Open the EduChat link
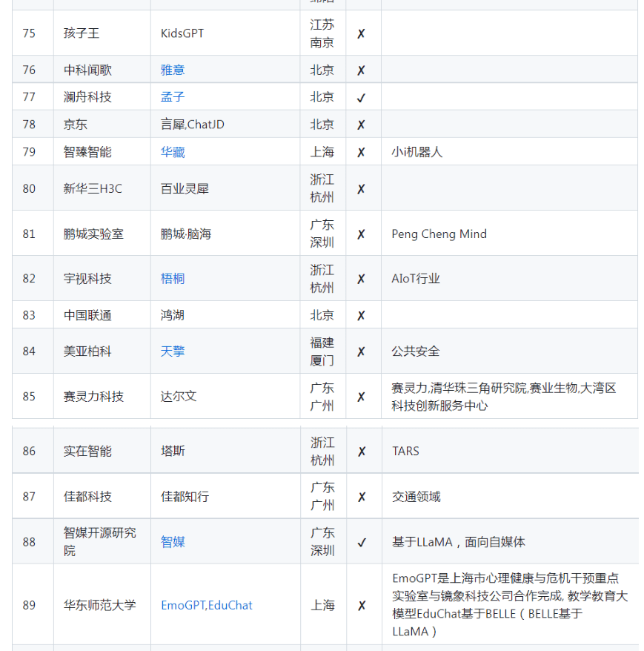The height and width of the screenshot is (651, 644). [x=230, y=605]
